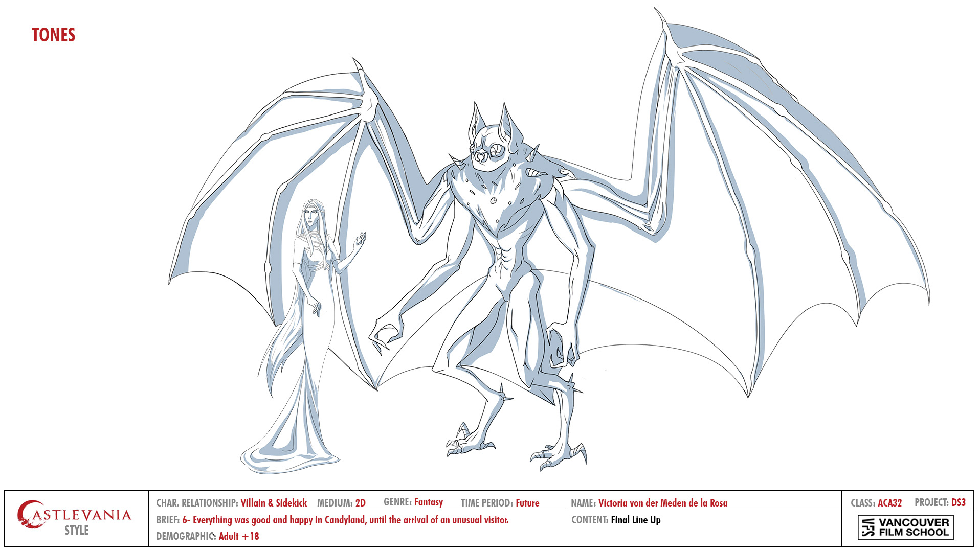Click the '2D' medium value

click(x=360, y=503)
